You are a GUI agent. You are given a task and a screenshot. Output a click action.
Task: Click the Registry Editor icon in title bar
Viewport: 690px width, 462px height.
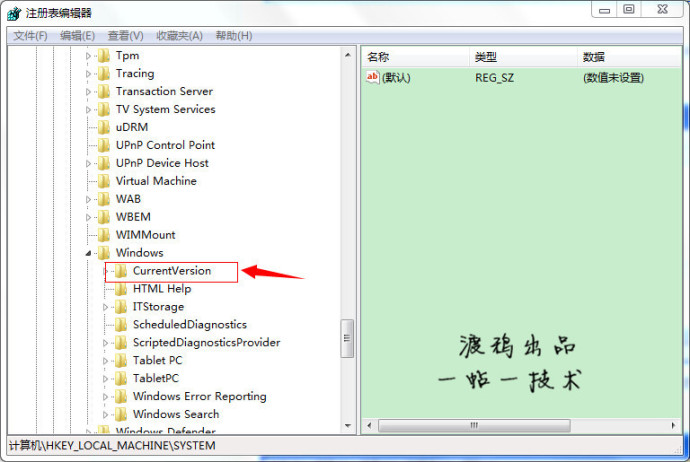(14, 13)
